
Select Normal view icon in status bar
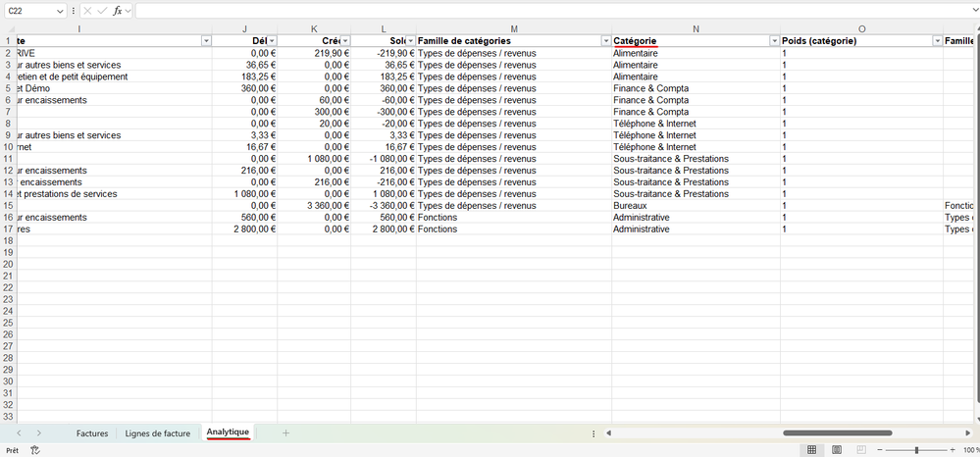coord(811,450)
